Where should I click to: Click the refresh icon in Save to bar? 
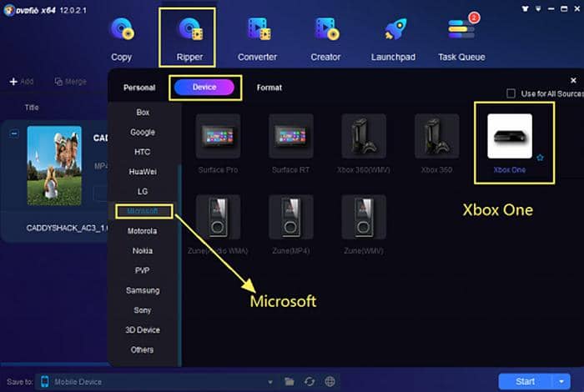click(310, 382)
